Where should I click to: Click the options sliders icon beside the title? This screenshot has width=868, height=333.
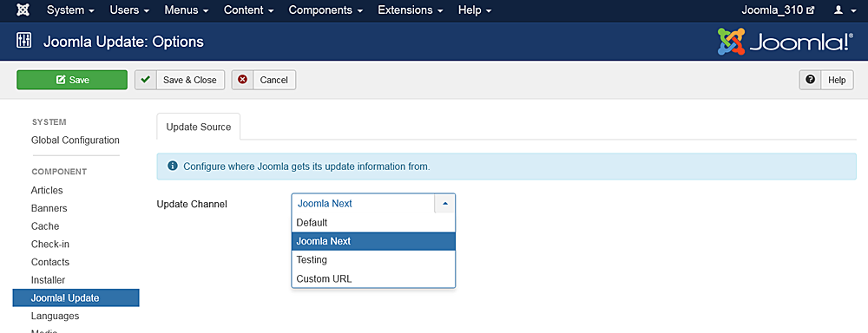pyautogui.click(x=23, y=41)
